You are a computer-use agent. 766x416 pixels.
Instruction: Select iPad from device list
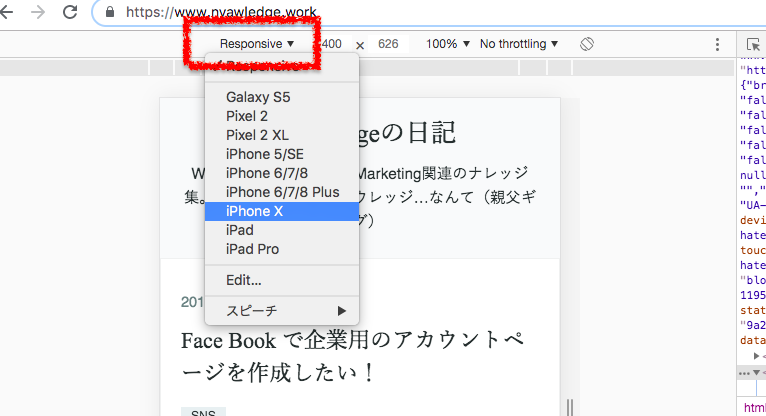click(x=282, y=230)
